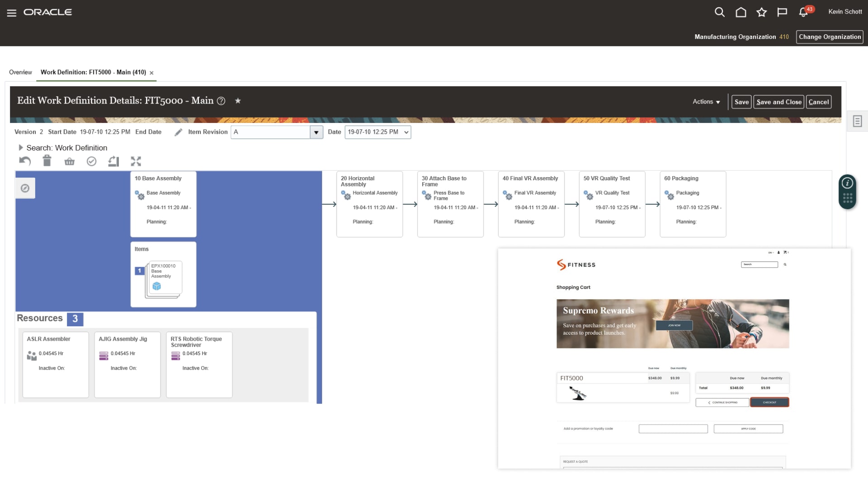Click the checkmark validate icon
The image size is (868, 488).
pyautogui.click(x=91, y=161)
